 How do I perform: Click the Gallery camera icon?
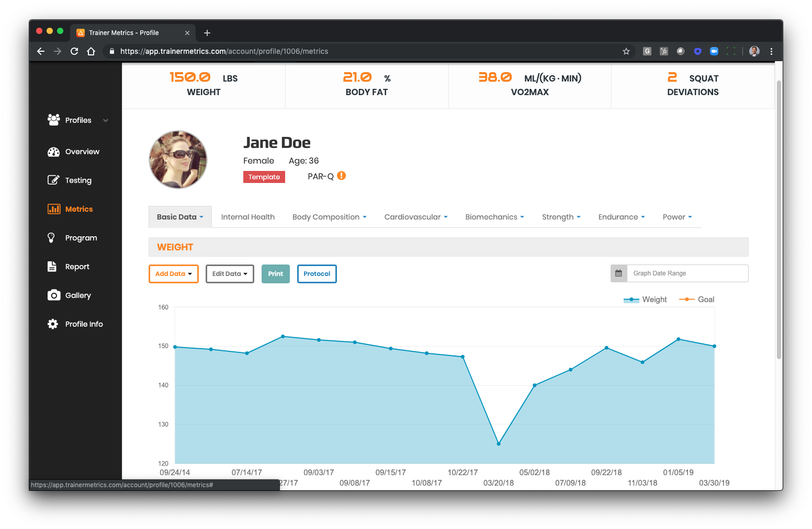[53, 295]
